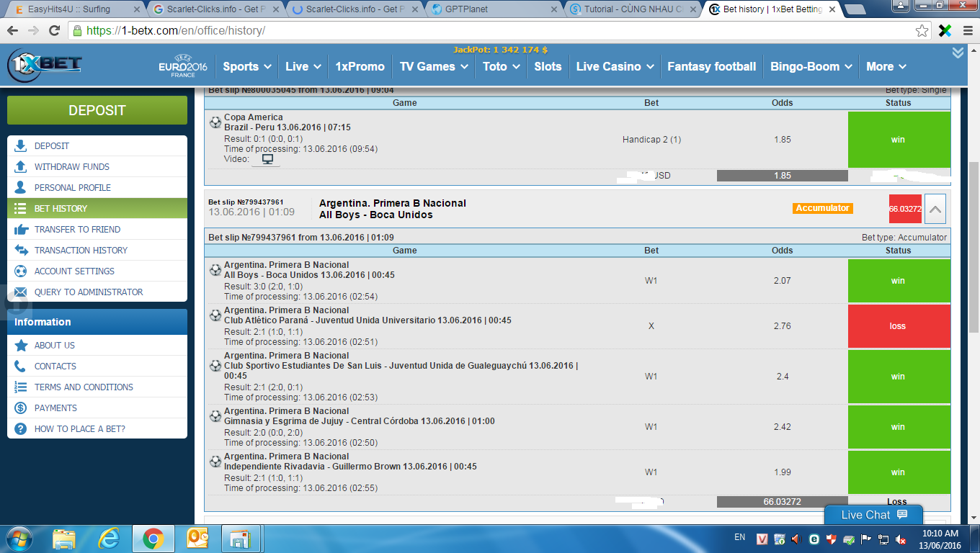This screenshot has height=553, width=980.
Task: Click the arrows icon for Transaction History
Action: [21, 250]
